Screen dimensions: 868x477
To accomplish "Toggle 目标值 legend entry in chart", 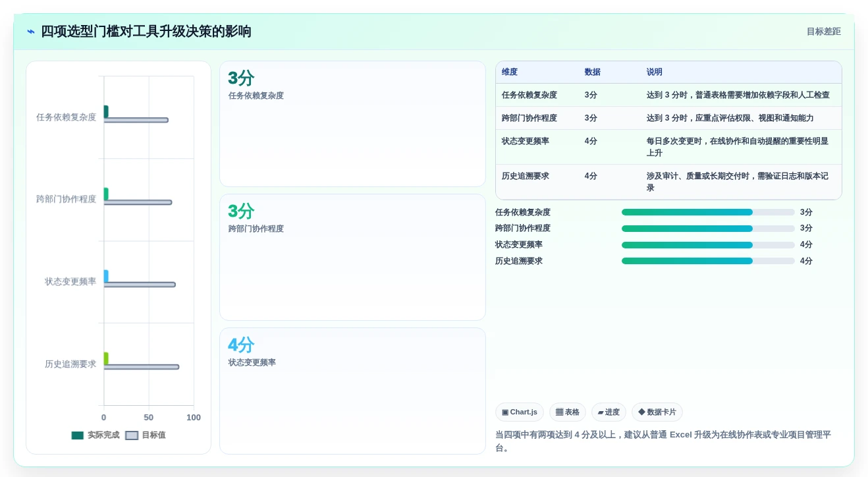I will pos(146,435).
